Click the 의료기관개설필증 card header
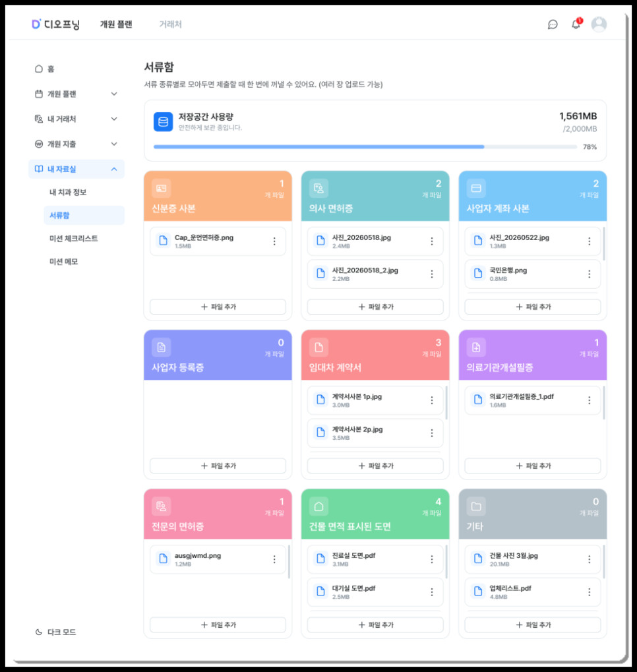The height and width of the screenshot is (672, 637). click(533, 355)
